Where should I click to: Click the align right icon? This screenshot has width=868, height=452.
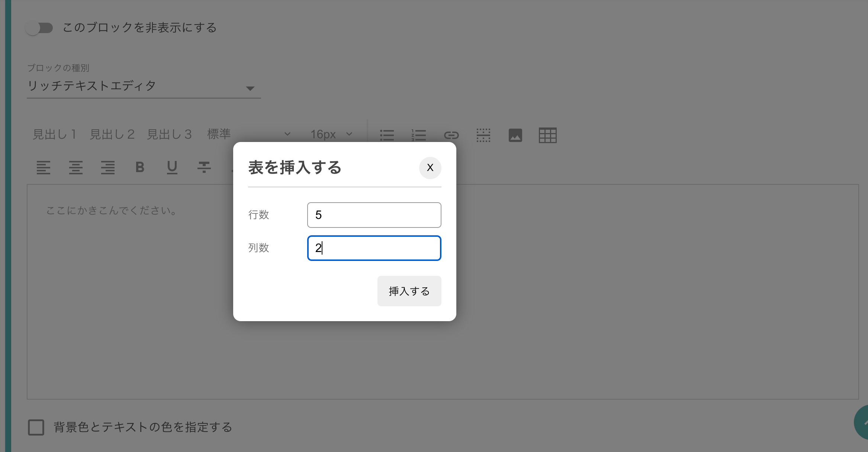tap(108, 168)
